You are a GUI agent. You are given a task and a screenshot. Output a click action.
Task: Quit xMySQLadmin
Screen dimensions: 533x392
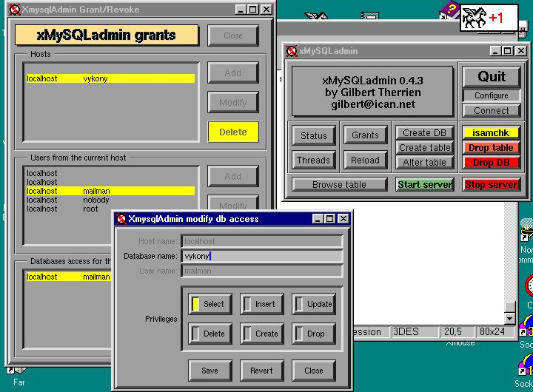coord(492,76)
